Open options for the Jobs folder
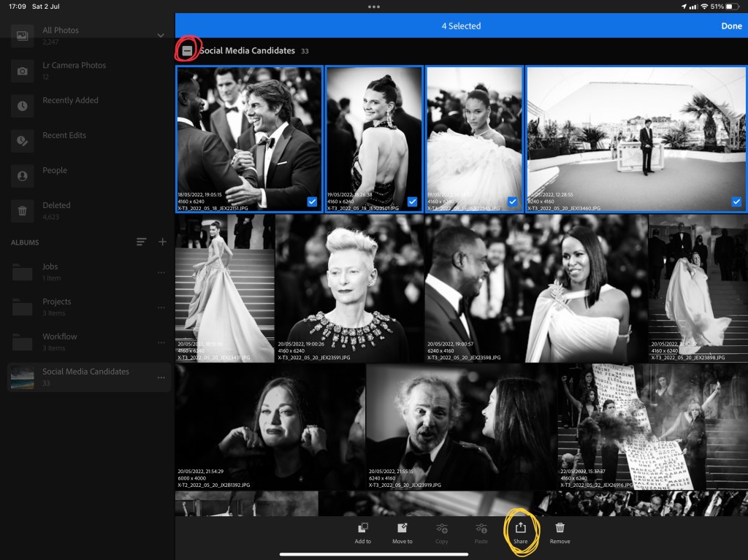Screen dimensions: 748x560 [161, 272]
